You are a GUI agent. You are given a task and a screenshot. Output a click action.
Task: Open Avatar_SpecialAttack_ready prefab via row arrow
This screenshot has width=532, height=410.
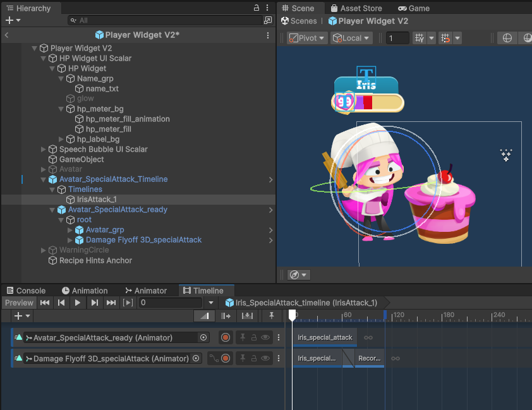pos(270,210)
